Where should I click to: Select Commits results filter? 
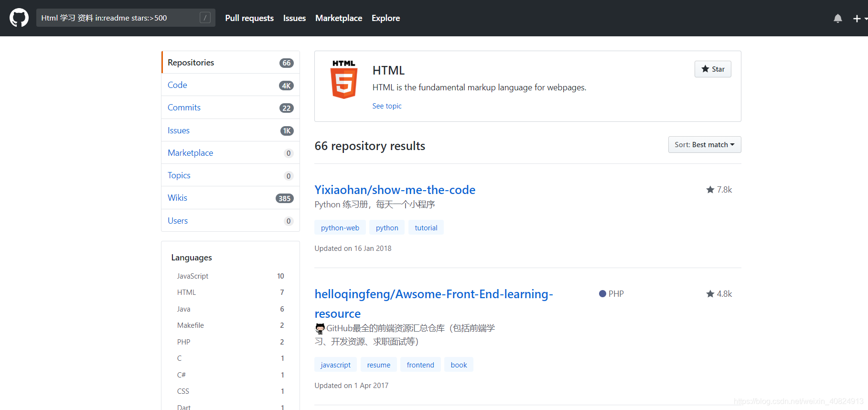[x=231, y=108]
